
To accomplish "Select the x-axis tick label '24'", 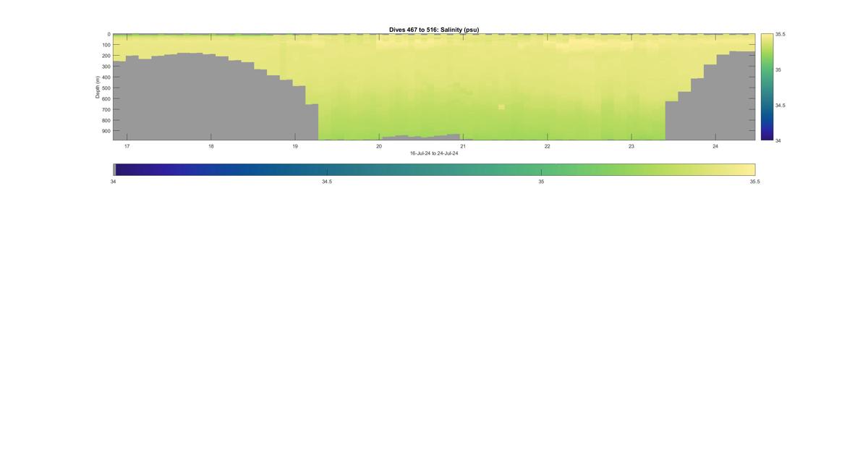I will [x=715, y=146].
